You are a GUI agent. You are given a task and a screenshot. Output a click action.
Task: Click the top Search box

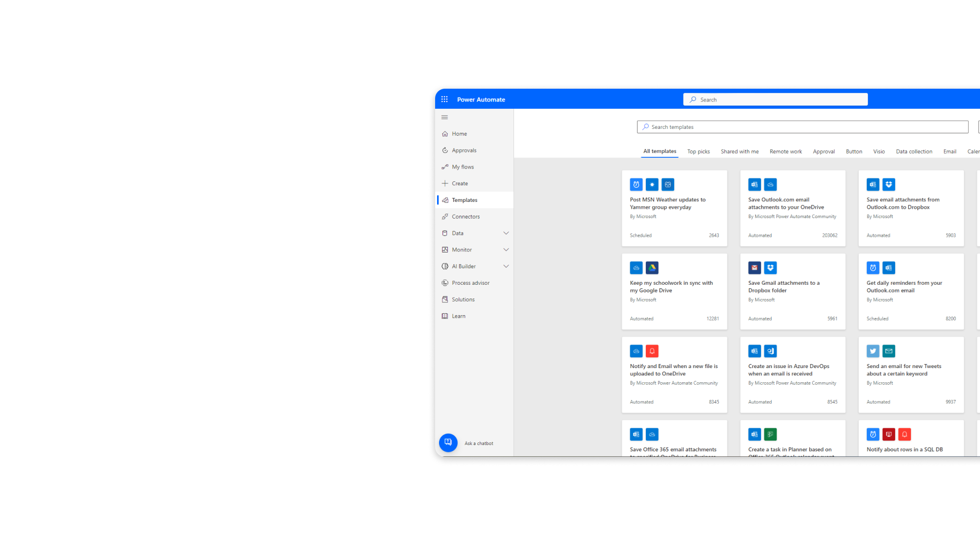[775, 99]
